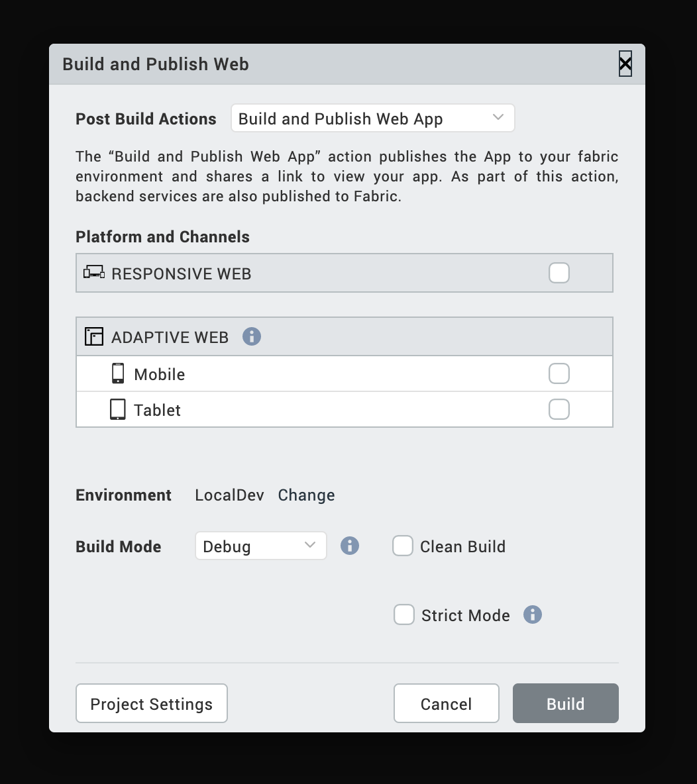697x784 pixels.
Task: Check the Mobile channel checkbox
Action: pos(559,373)
